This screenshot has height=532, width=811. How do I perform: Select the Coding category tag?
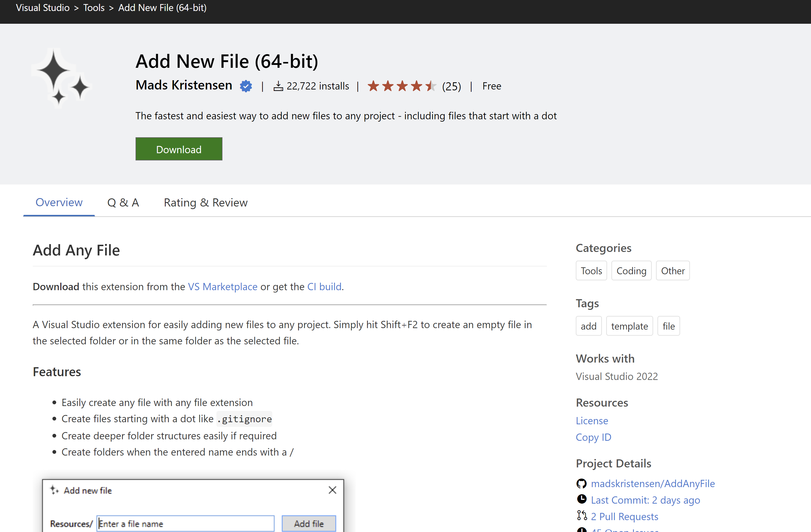tap(631, 270)
